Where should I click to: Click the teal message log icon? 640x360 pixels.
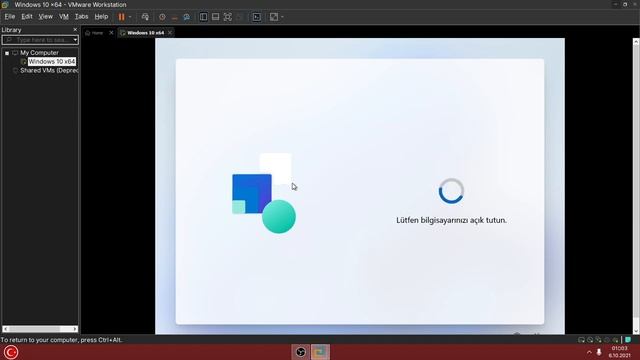pyautogui.click(x=628, y=340)
